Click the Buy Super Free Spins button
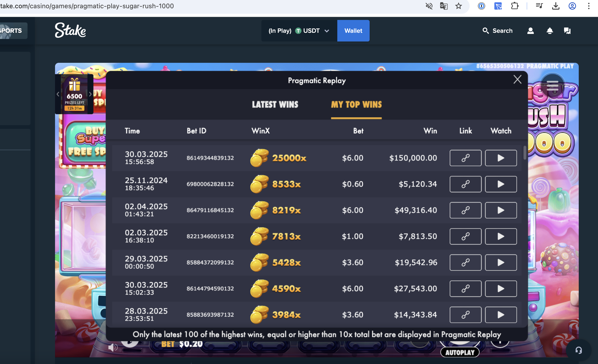 pos(86,142)
